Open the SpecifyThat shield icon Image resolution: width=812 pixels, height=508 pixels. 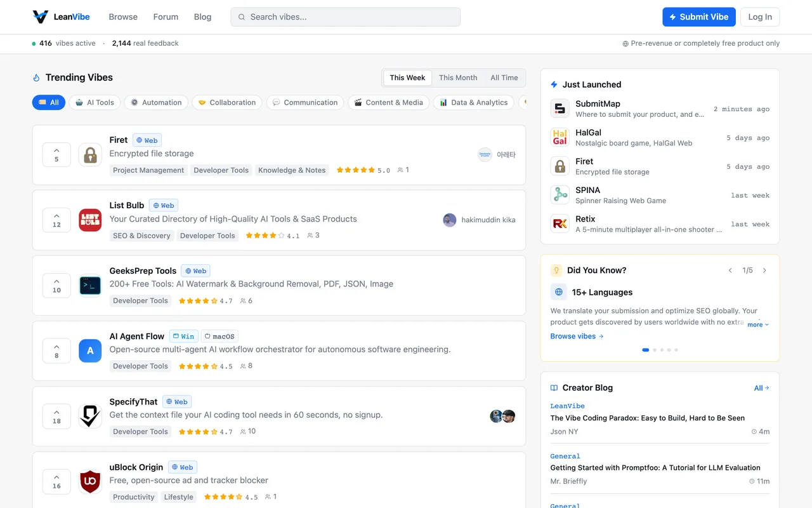coord(90,417)
